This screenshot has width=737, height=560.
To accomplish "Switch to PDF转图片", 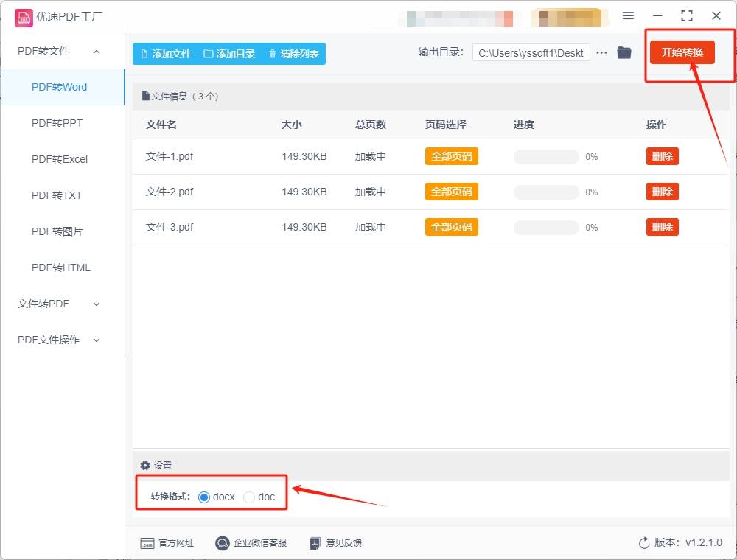I will pyautogui.click(x=57, y=231).
